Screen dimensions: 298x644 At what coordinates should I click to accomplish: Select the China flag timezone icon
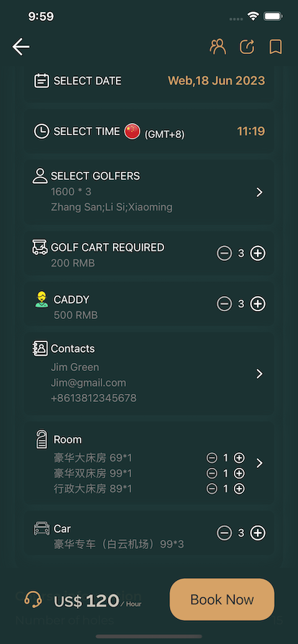tap(132, 132)
